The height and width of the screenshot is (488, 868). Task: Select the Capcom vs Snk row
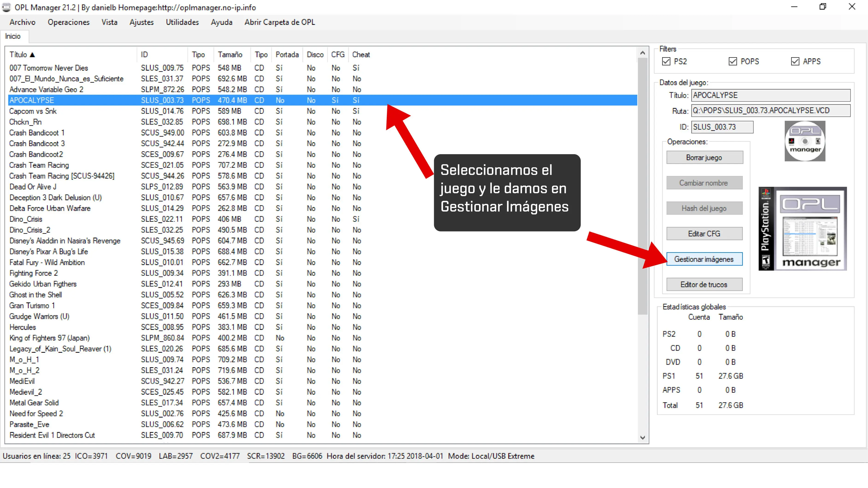tap(323, 111)
